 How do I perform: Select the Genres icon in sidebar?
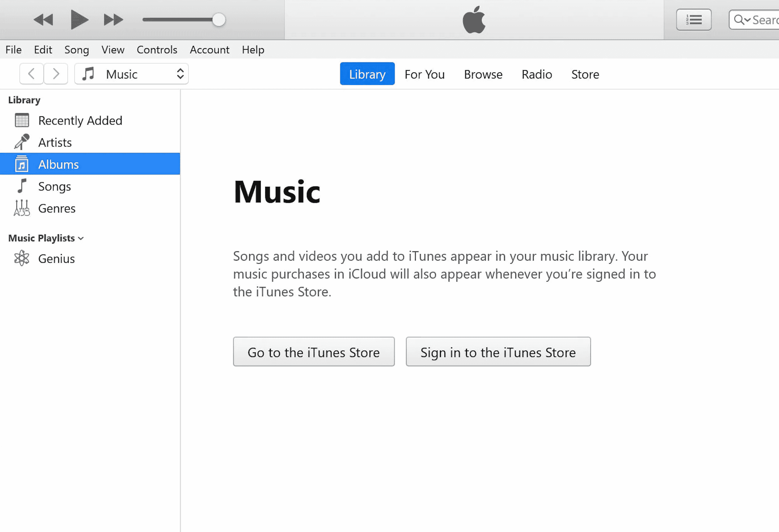pyautogui.click(x=22, y=208)
